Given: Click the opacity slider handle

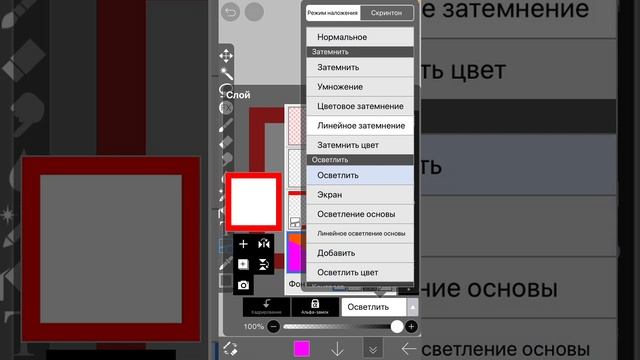Looking at the screenshot, I should click(397, 327).
